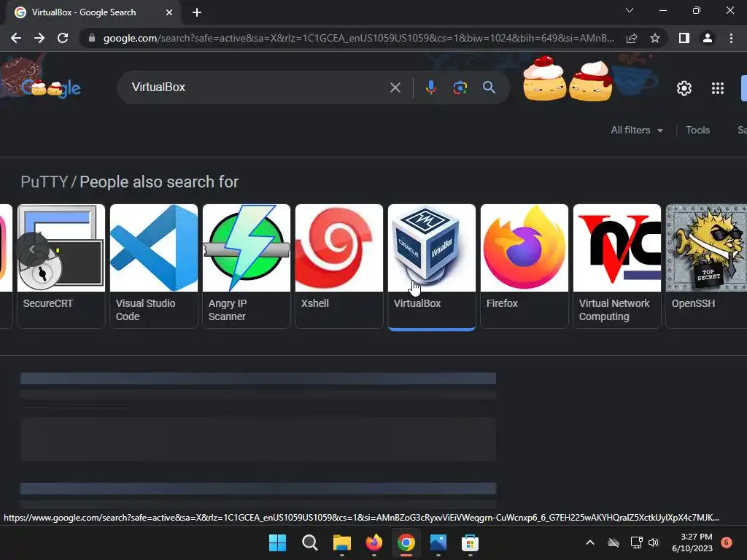Open the search Tools menu
The height and width of the screenshot is (560, 747).
click(x=697, y=130)
